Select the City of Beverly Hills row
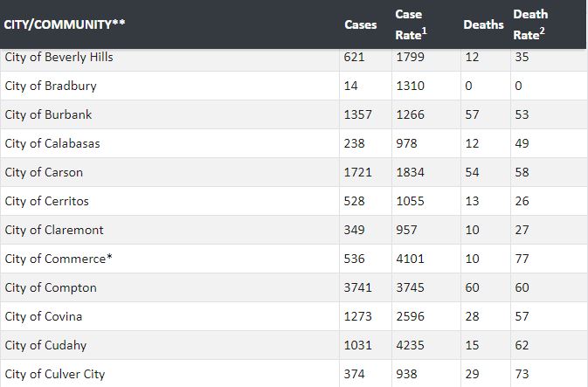The width and height of the screenshot is (588, 387). (x=59, y=57)
